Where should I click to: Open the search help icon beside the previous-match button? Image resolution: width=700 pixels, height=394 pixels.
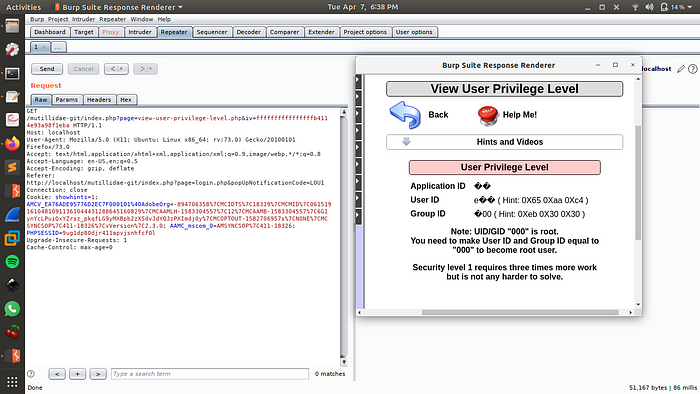tap(31, 374)
